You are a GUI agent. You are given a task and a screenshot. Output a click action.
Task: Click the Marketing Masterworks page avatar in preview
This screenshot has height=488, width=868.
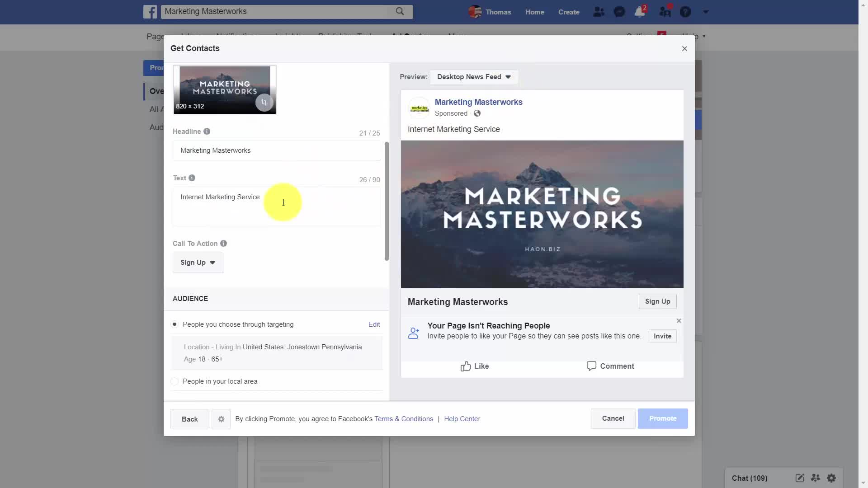point(420,108)
